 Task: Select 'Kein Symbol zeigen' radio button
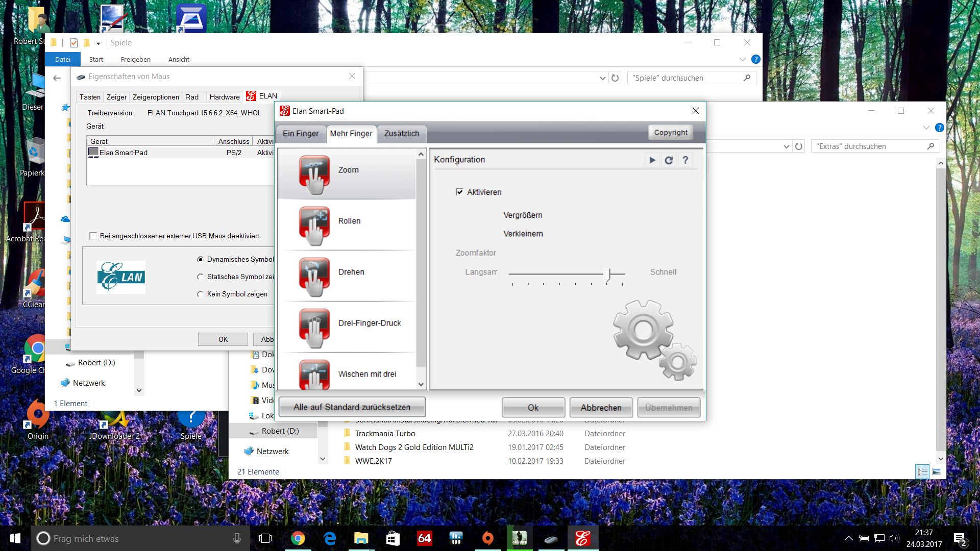click(x=200, y=294)
